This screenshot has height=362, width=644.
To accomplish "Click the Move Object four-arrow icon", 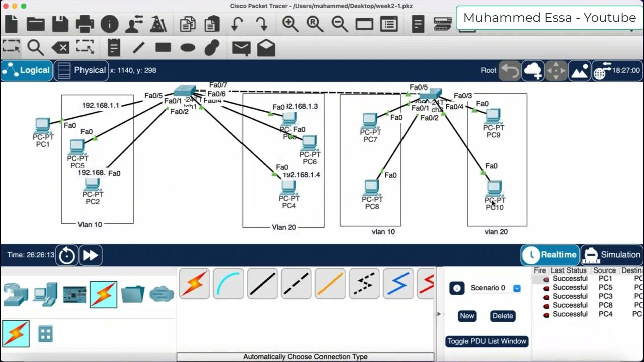I will tap(556, 71).
